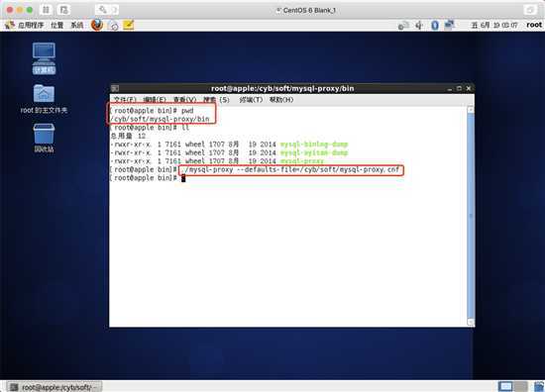Open the Trash desktop icon
This screenshot has width=545, height=392.
point(44,138)
